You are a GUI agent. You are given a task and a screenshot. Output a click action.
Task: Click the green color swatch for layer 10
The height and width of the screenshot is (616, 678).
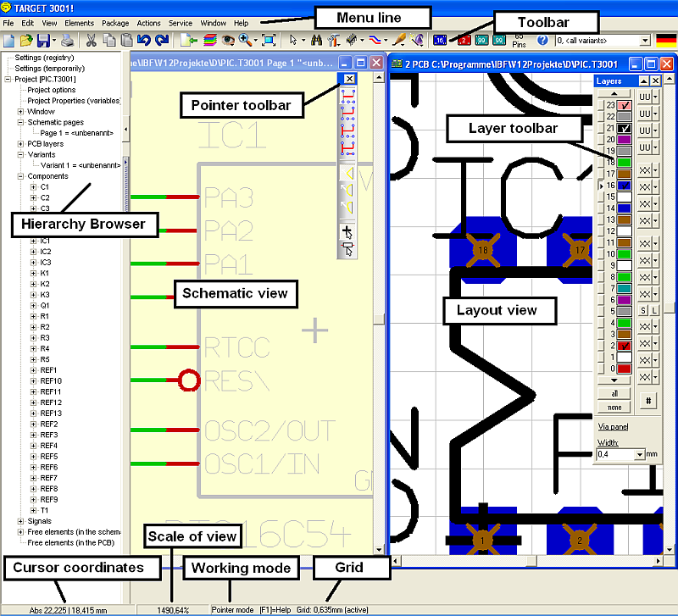coord(623,253)
